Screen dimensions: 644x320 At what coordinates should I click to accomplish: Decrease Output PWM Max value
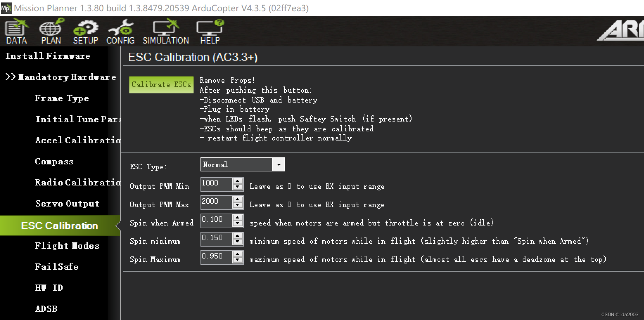238,205
